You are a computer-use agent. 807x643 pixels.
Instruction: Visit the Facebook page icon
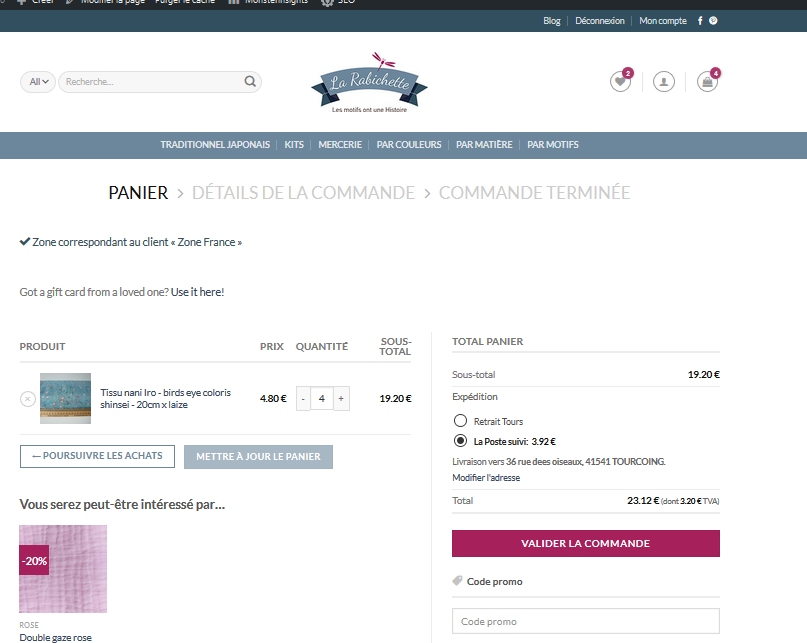[700, 21]
